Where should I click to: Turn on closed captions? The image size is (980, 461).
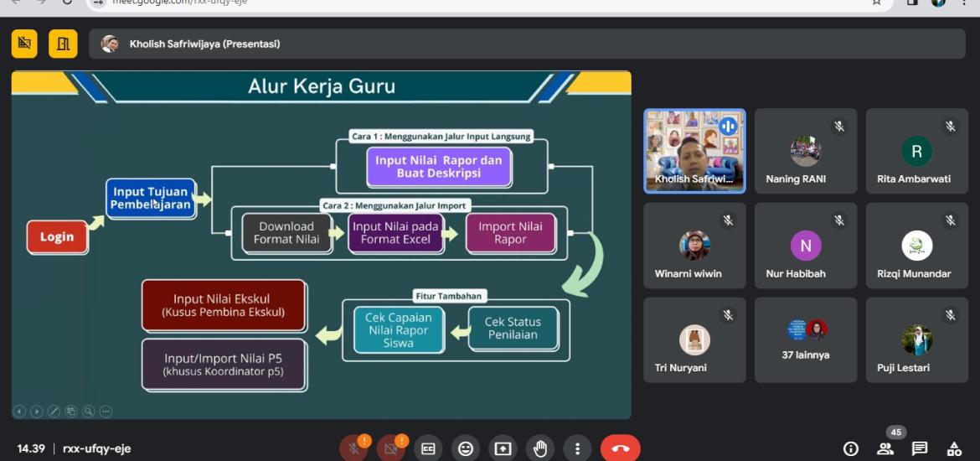point(428,448)
